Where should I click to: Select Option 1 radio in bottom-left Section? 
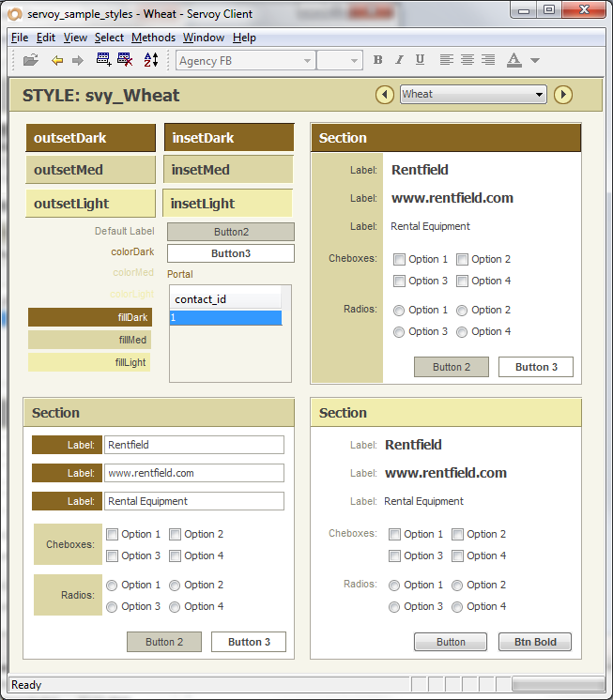[112, 585]
